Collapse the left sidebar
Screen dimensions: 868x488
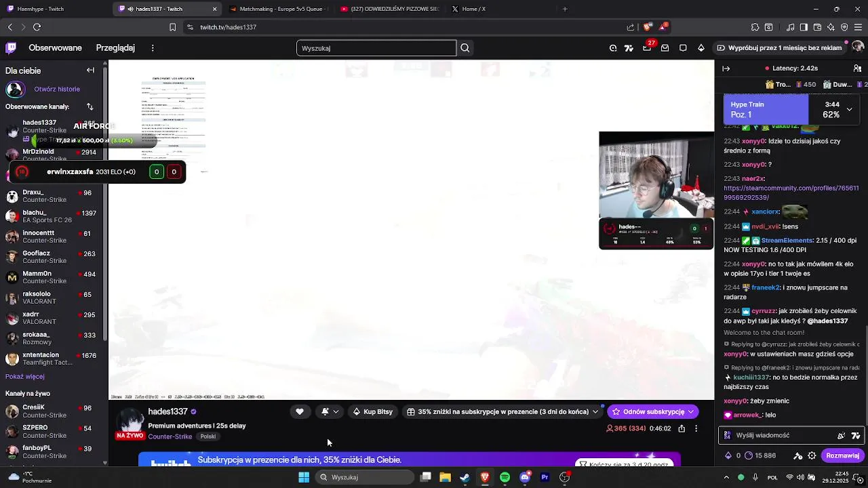[x=90, y=70]
